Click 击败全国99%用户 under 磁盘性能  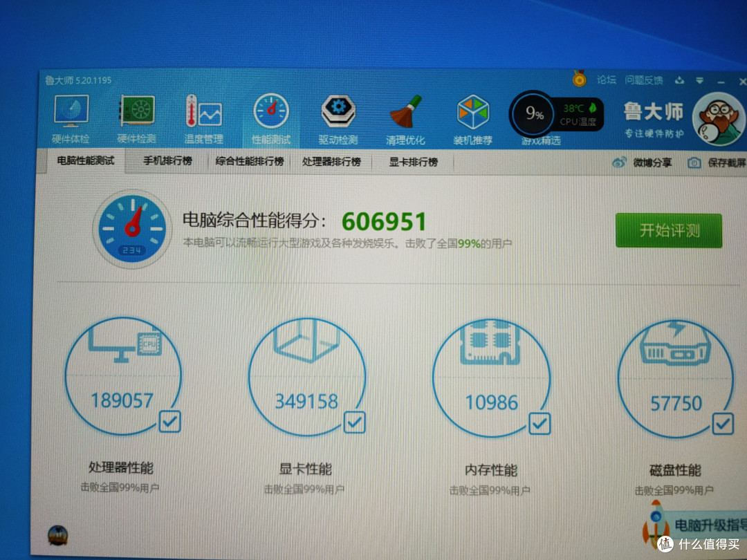click(x=674, y=490)
